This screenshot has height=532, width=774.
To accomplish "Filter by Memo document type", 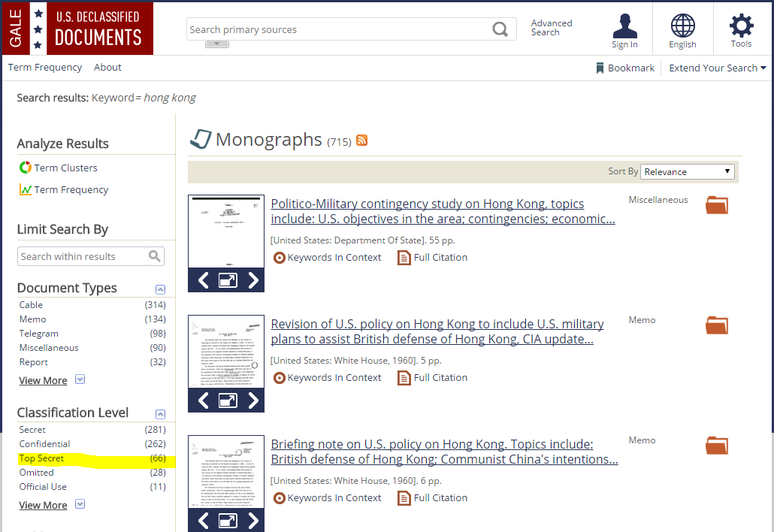I will coord(92,319).
